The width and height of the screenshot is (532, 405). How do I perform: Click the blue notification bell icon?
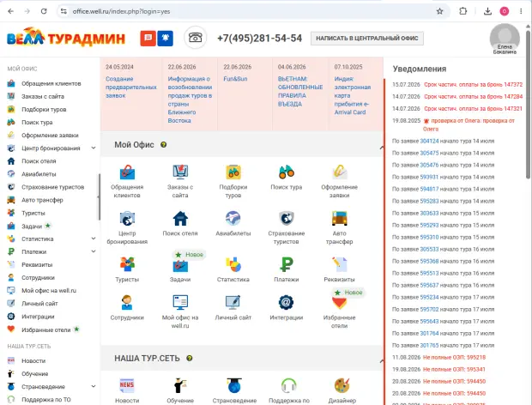(x=166, y=38)
